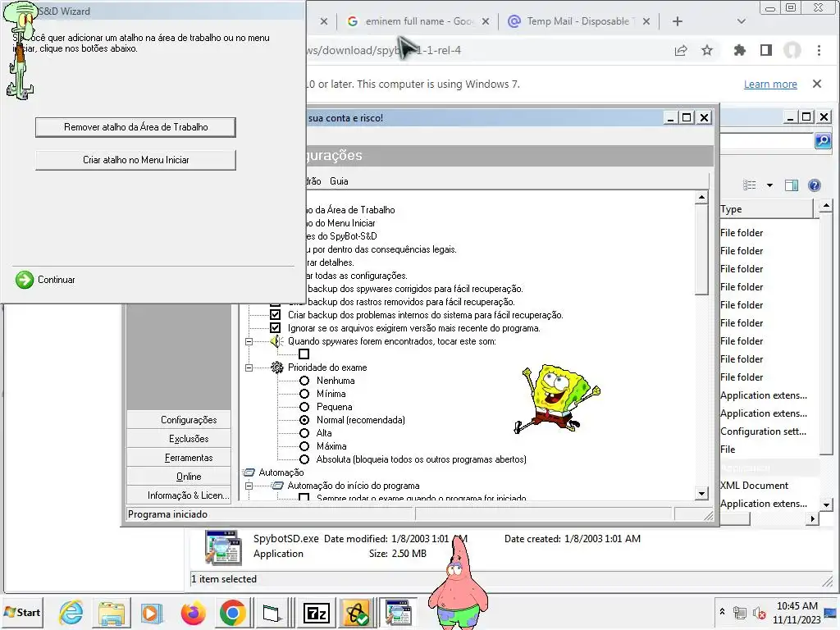
Task: Select the Mínima priority radio button
Action: pos(304,394)
